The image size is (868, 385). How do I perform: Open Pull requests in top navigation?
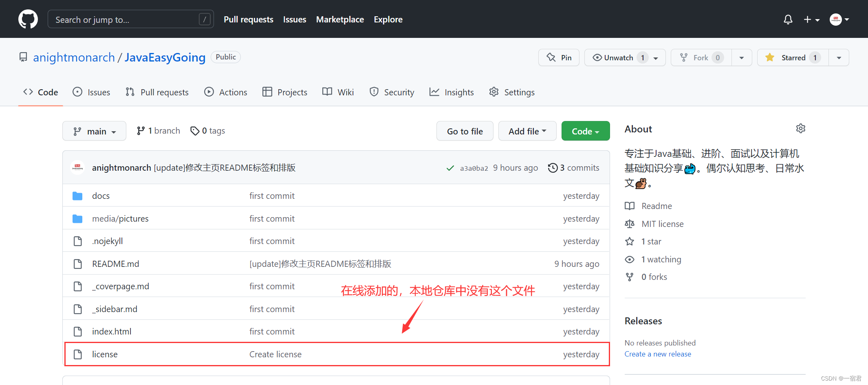249,20
